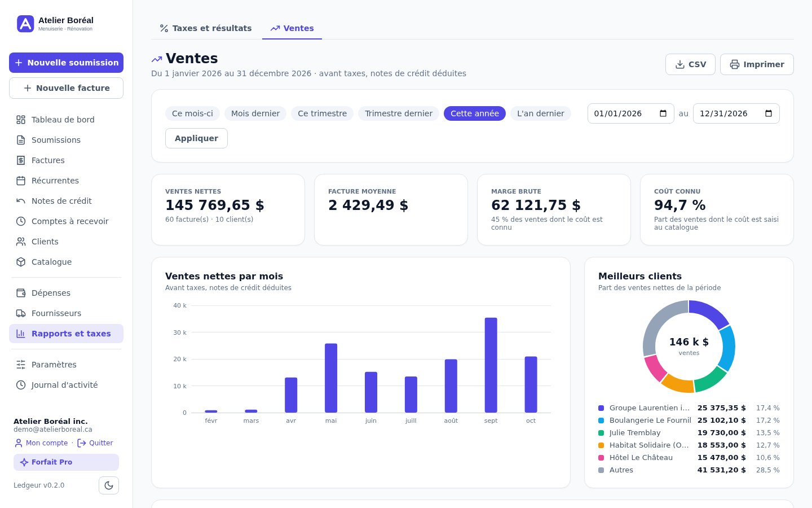Select the Trimestre dernier period chip
Screen dimensions: 812x508
coord(399,113)
